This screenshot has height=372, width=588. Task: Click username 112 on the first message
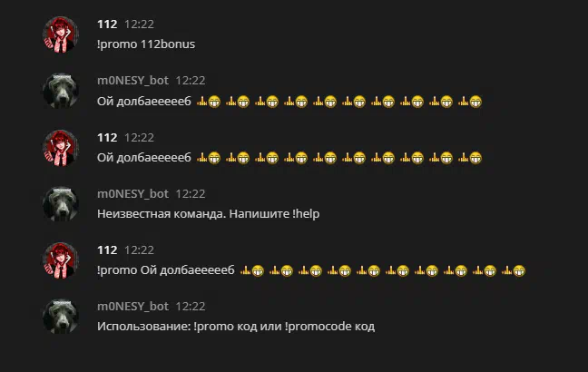[107, 24]
